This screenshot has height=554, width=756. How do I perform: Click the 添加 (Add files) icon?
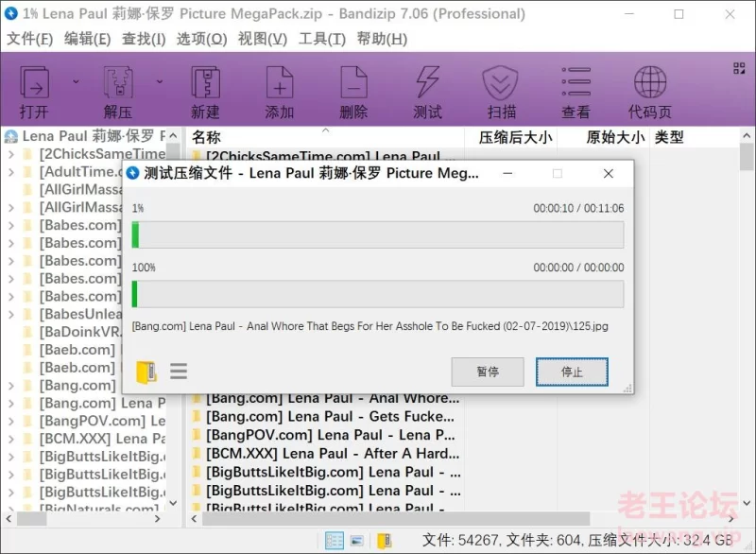pyautogui.click(x=280, y=82)
